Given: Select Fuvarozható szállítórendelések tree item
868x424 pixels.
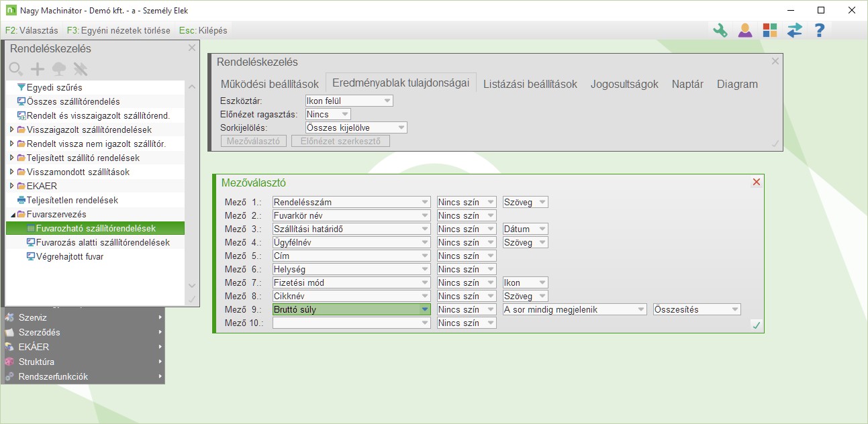Looking at the screenshot, I should click(95, 228).
